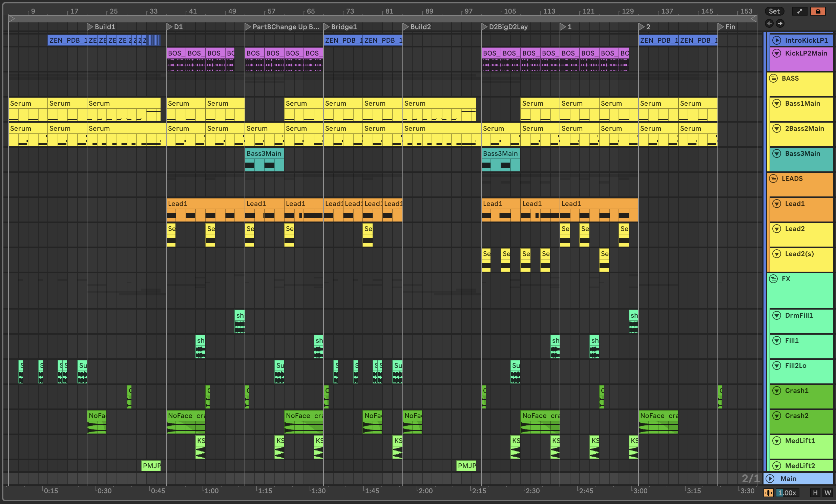Fold the FX group track icon
The width and height of the screenshot is (836, 504).
coord(773,279)
